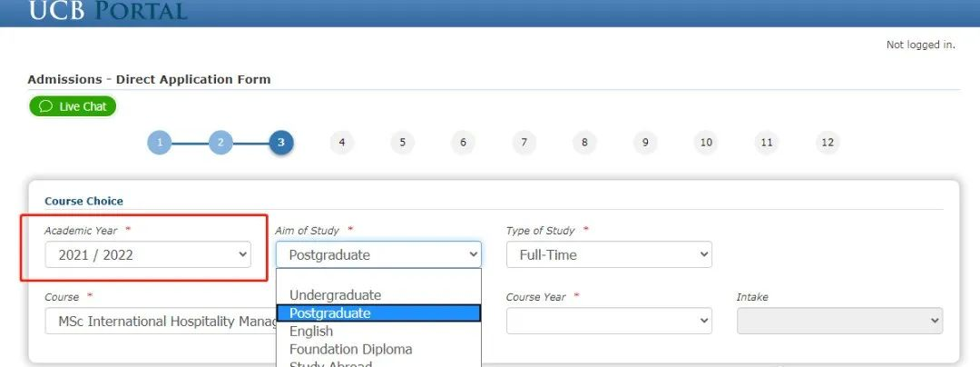
Task: Click step 7 circle
Action: pos(524,143)
